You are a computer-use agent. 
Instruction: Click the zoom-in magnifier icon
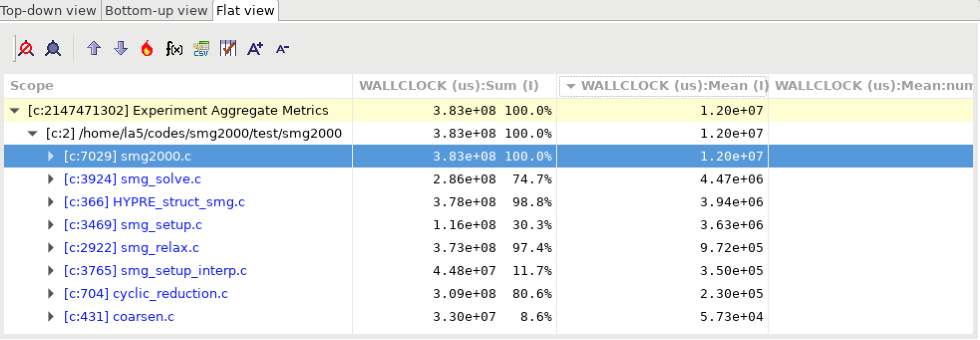pos(53,48)
